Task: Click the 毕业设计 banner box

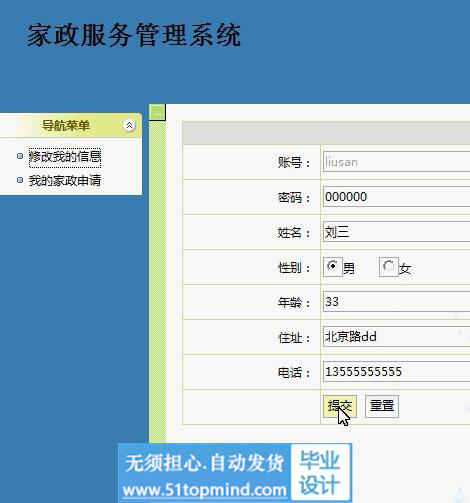Action: 320,472
